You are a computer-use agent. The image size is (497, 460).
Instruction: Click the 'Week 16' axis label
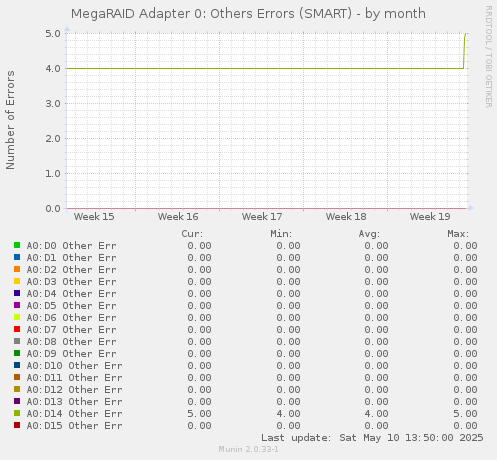pyautogui.click(x=178, y=217)
